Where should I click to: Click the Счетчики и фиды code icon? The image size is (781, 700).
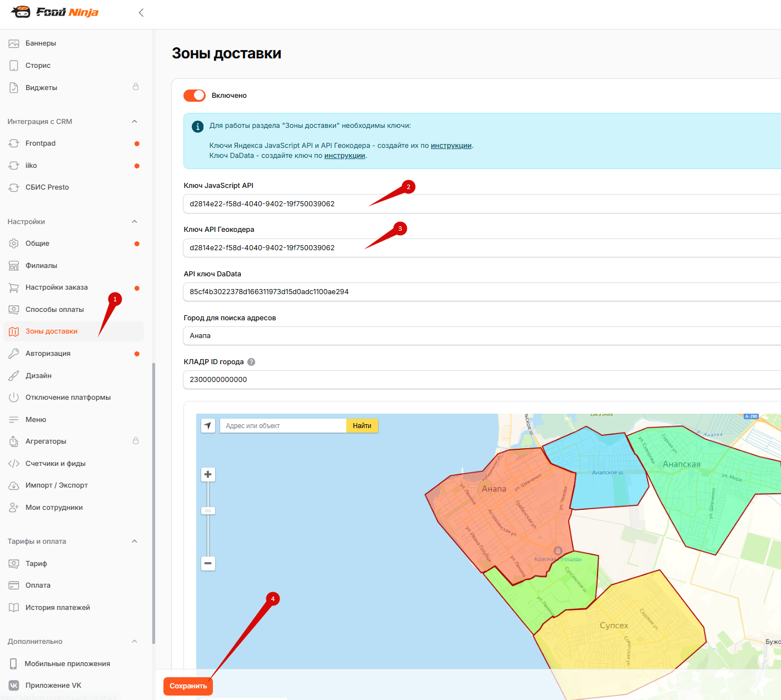[14, 464]
